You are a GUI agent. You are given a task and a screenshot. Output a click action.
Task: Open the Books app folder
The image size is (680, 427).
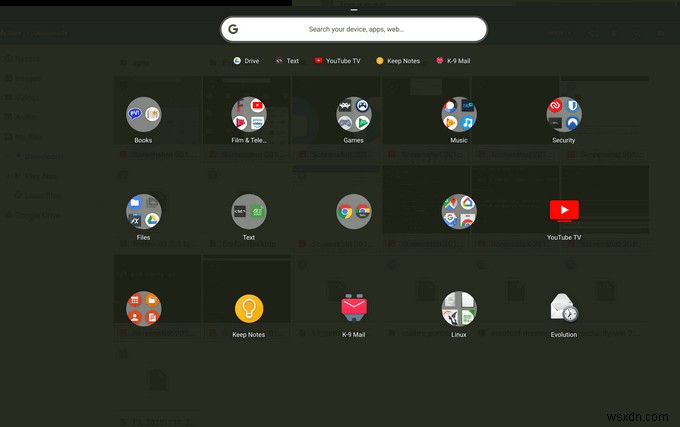point(144,114)
